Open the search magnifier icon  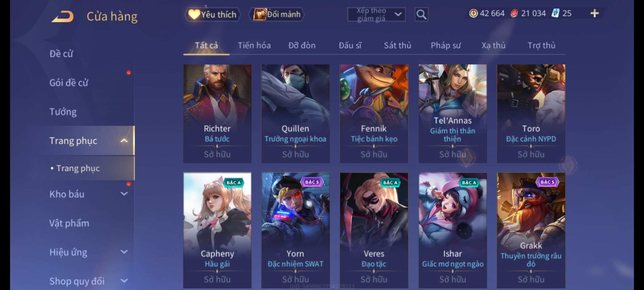tap(421, 15)
